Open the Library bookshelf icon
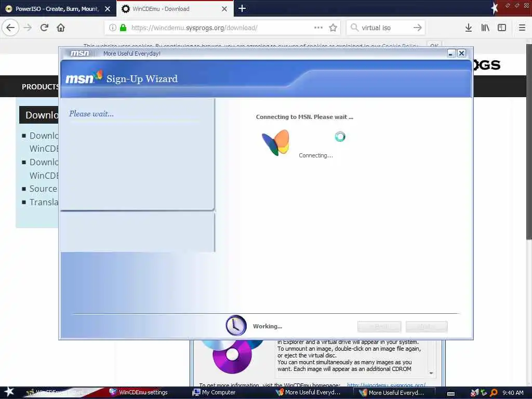The width and height of the screenshot is (532, 399). click(x=485, y=28)
